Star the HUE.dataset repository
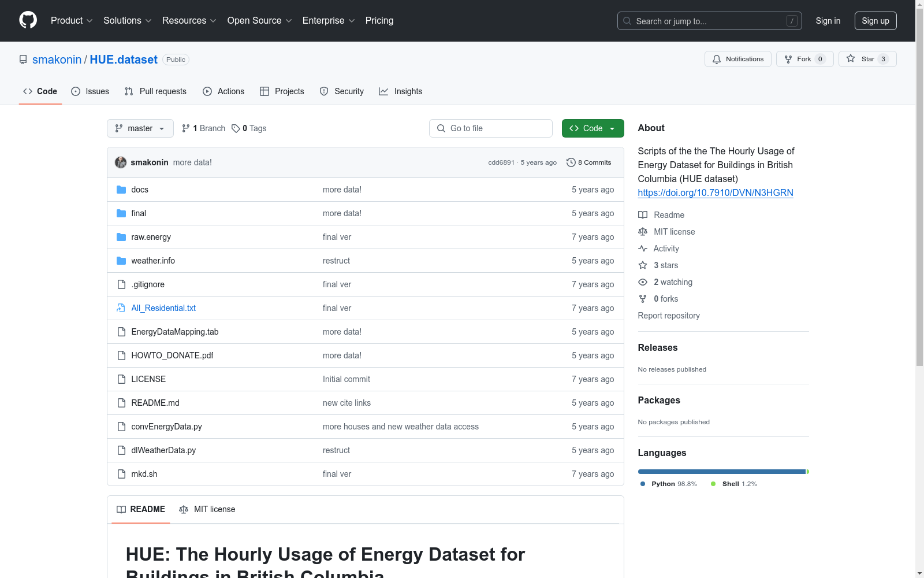The width and height of the screenshot is (924, 578). click(x=867, y=59)
